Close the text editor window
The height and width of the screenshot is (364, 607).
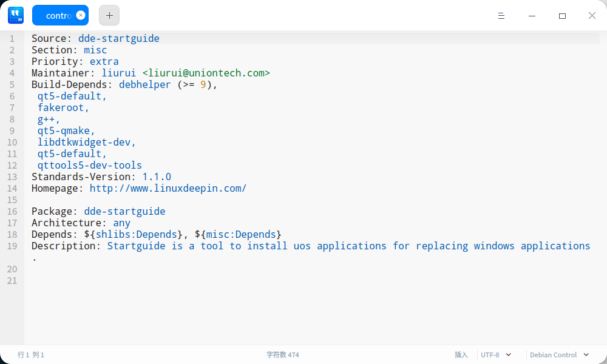(x=592, y=16)
